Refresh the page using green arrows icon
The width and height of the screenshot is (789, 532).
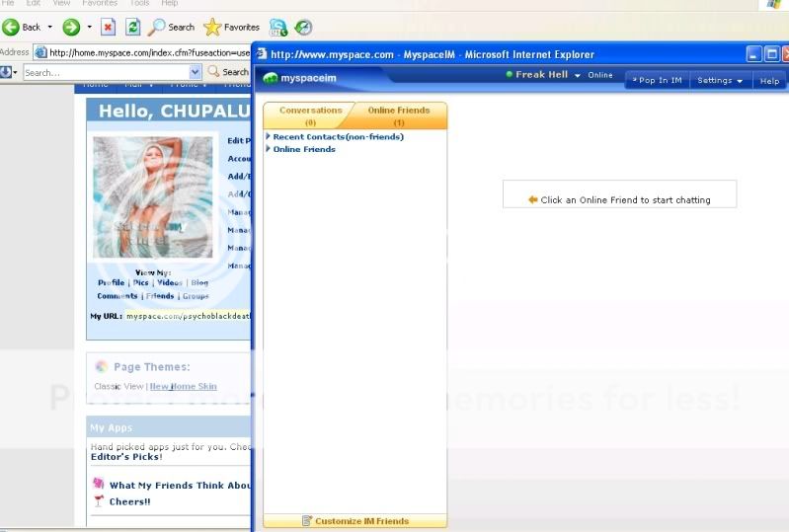point(133,28)
